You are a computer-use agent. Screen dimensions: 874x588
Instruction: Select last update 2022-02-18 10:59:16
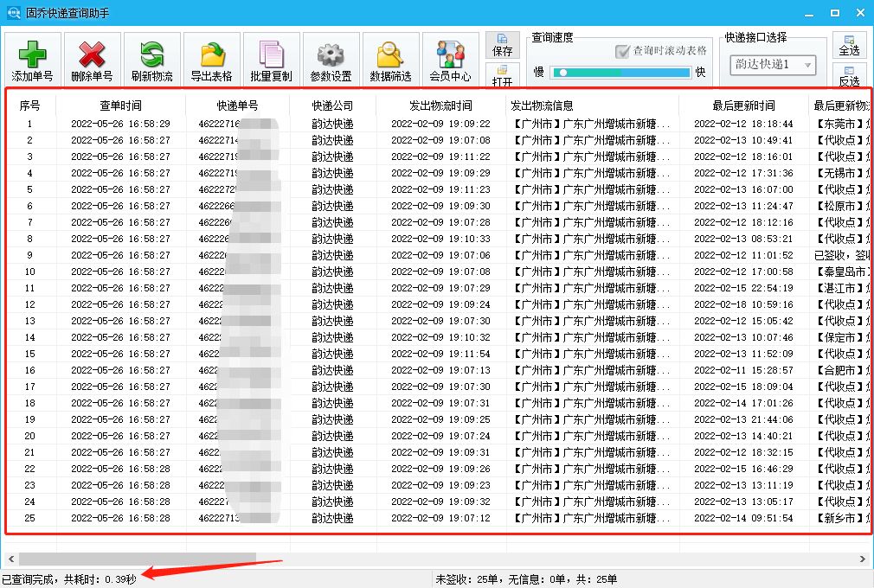coord(743,304)
